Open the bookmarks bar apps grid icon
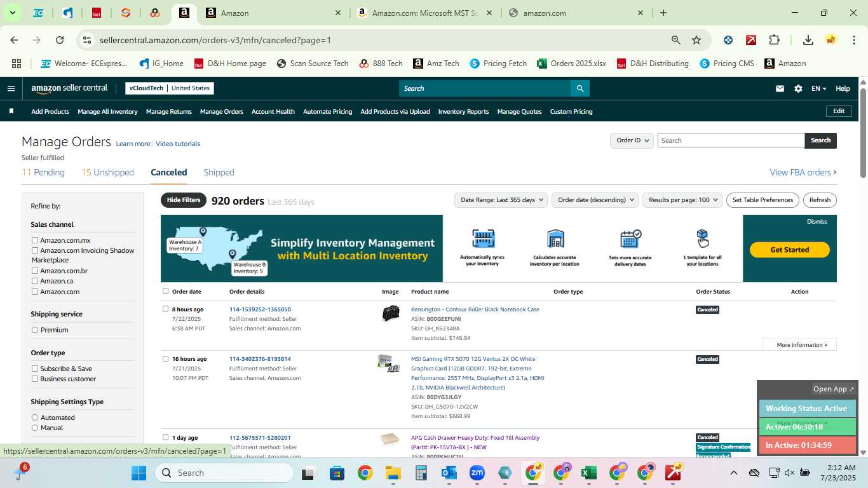Viewport: 868px width, 488px height. click(x=17, y=64)
